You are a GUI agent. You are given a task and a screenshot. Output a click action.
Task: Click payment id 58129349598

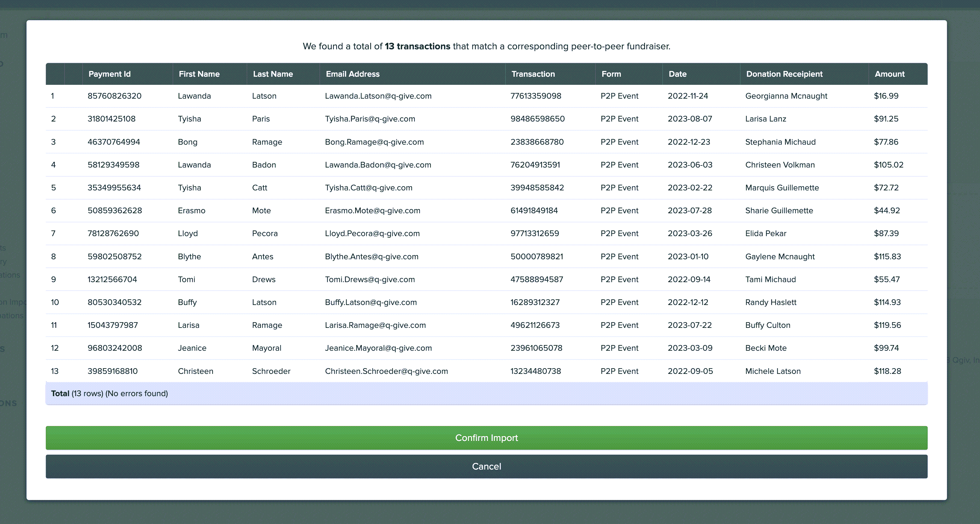[113, 165]
